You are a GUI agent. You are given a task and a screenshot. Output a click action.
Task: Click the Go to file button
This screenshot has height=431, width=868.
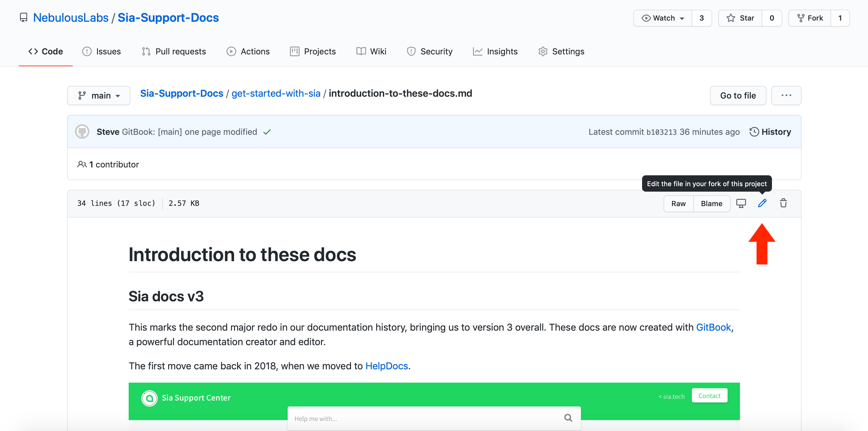pyautogui.click(x=738, y=96)
